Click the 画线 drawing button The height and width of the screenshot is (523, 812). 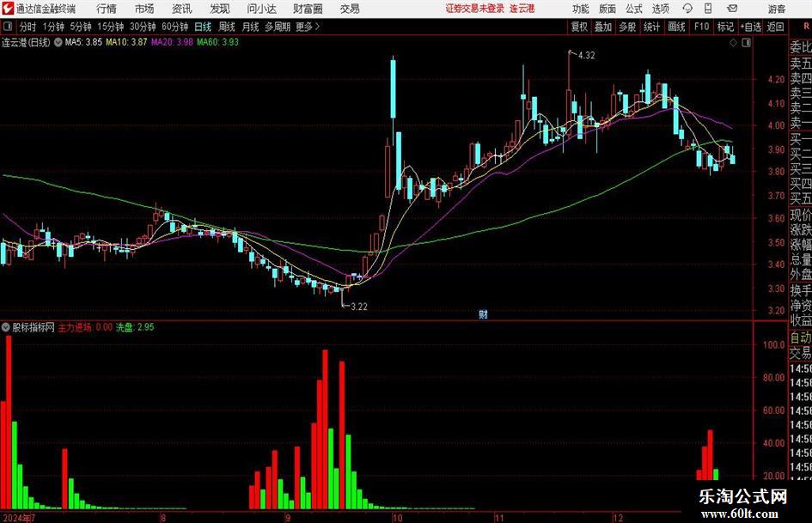click(676, 27)
